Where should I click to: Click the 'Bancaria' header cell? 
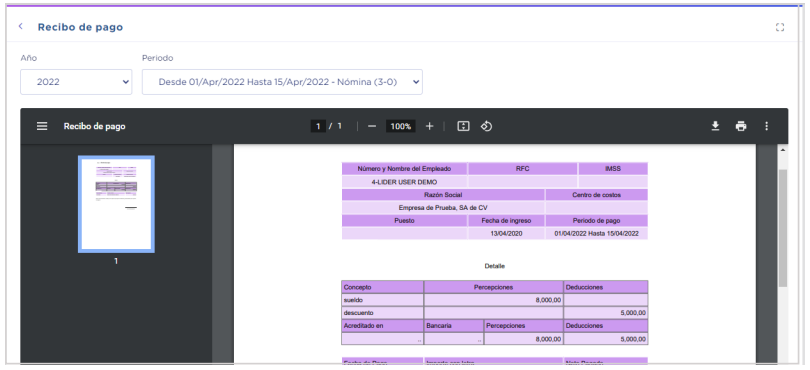pyautogui.click(x=454, y=326)
